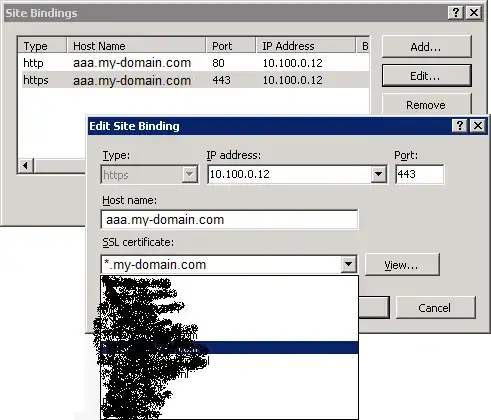The height and width of the screenshot is (420, 491).
Task: Click help button in Edit Site Binding title
Action: [460, 125]
